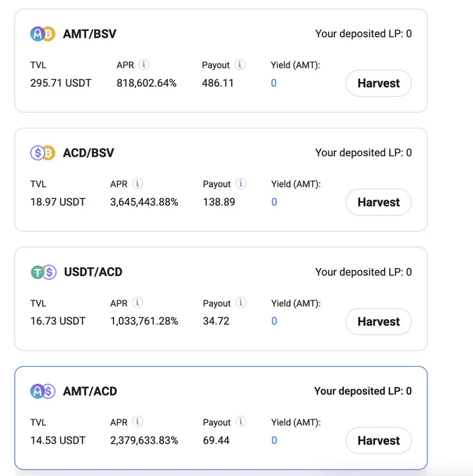Open APR info tooltip for ACD/BSV pool
473x476 pixels.
pos(137,183)
